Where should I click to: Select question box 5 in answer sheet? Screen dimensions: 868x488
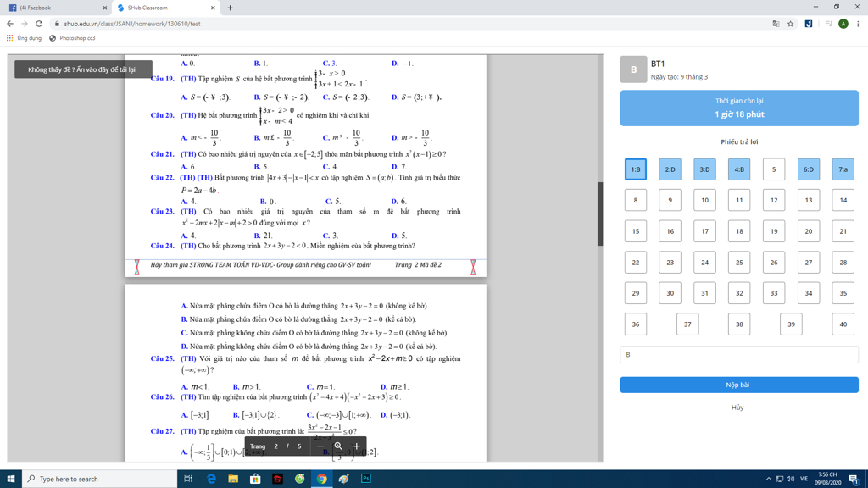tap(774, 169)
